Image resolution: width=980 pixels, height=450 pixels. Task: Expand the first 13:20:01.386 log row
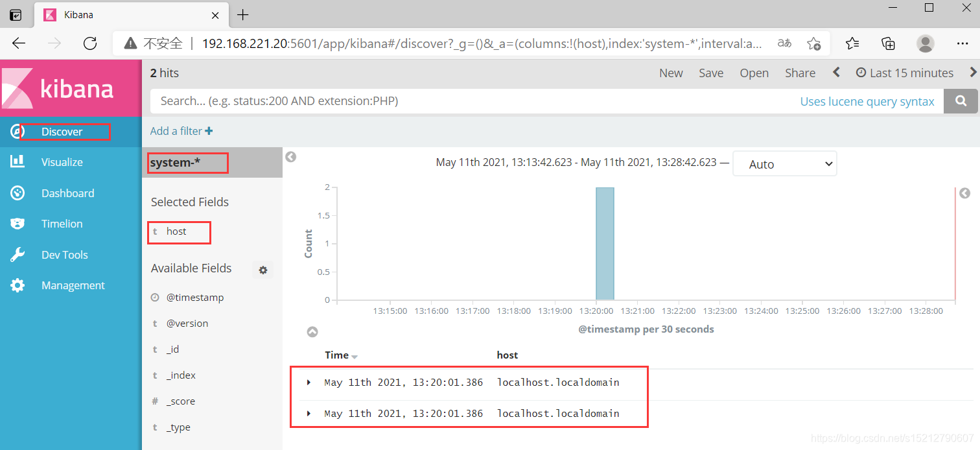pyautogui.click(x=309, y=383)
